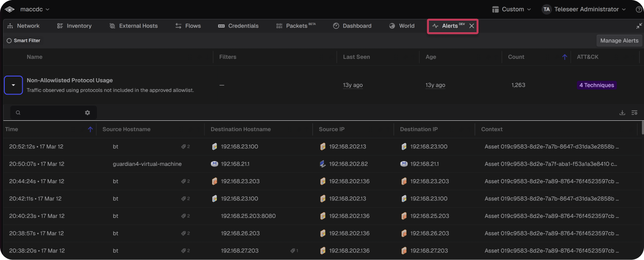644x260 pixels.
Task: Click source IP device icon in 20:38:57s row
Action: coord(323,233)
